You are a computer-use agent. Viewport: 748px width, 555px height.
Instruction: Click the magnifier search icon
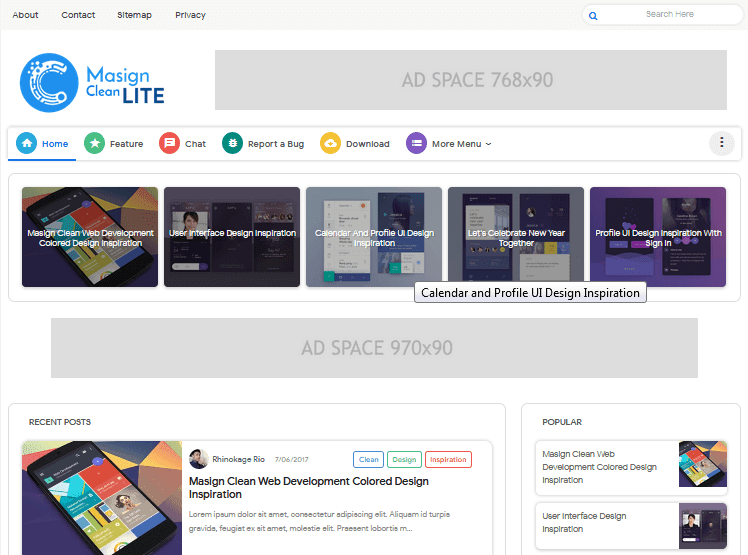[593, 16]
